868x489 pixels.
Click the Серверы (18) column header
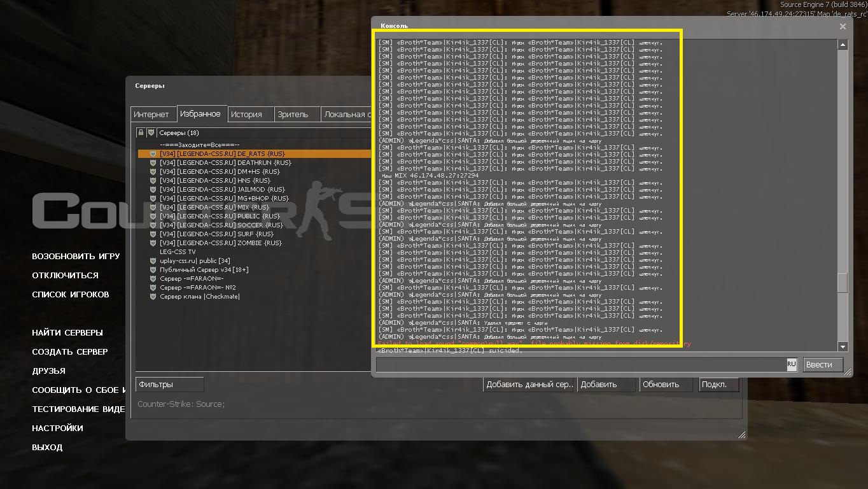click(x=263, y=132)
